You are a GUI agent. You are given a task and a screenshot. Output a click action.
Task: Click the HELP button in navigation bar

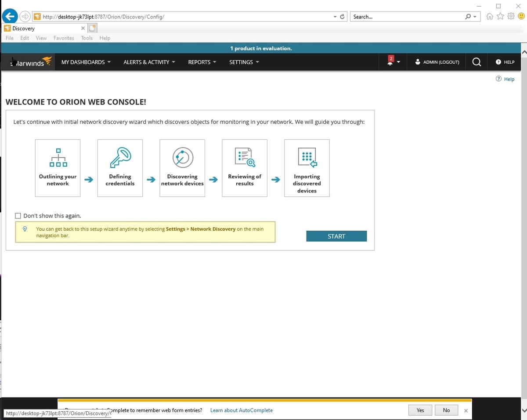click(505, 62)
